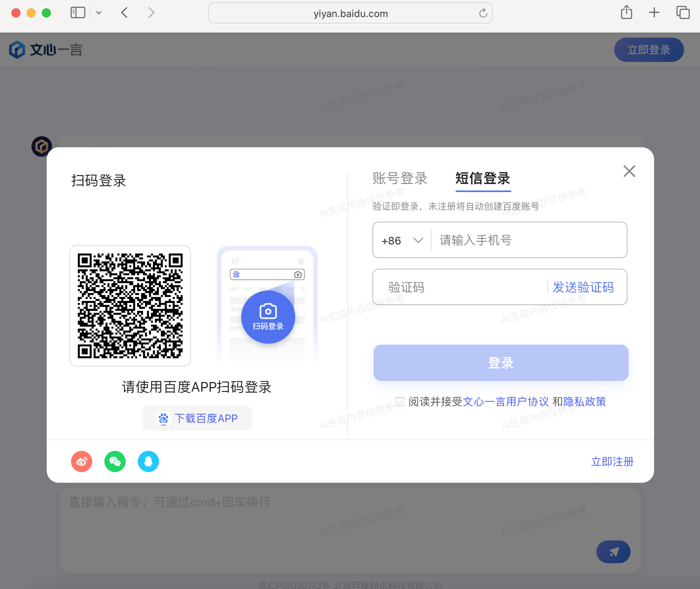
Task: Click the Safari share icon
Action: (x=626, y=13)
